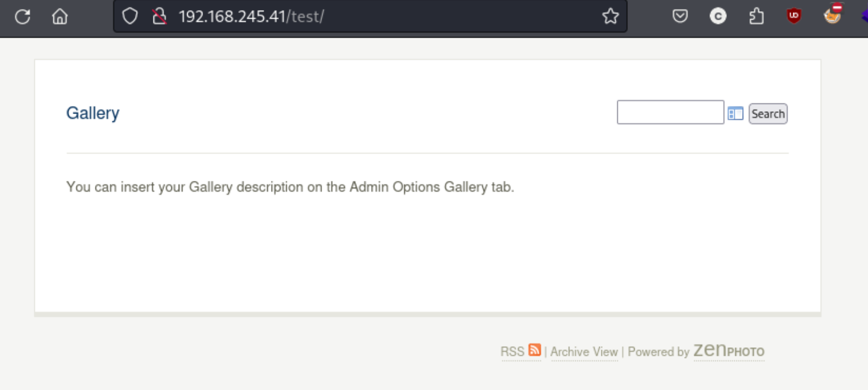Open the tracking protection shield panel
868x390 pixels.
[130, 17]
